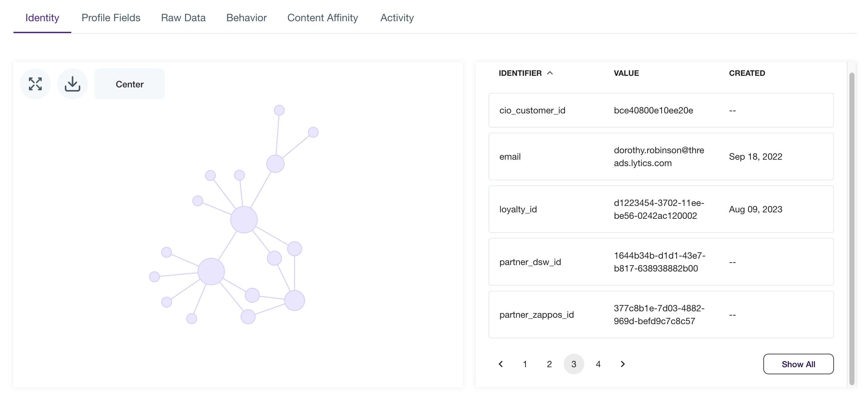View the Activity tab
This screenshot has width=868, height=399.
[x=397, y=18]
